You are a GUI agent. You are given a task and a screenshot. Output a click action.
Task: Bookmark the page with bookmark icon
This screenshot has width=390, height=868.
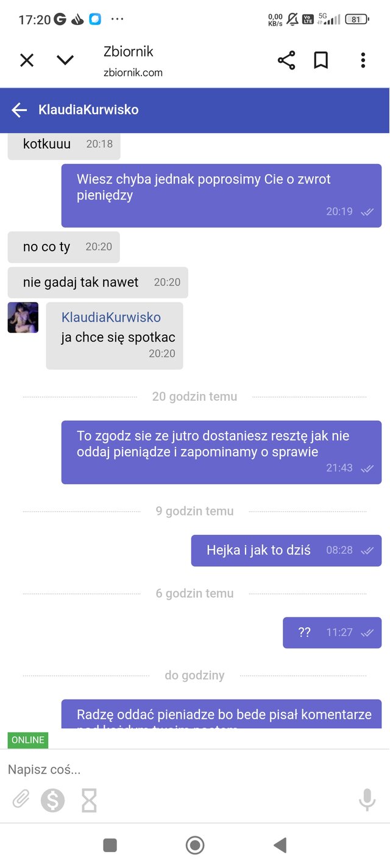tap(321, 60)
